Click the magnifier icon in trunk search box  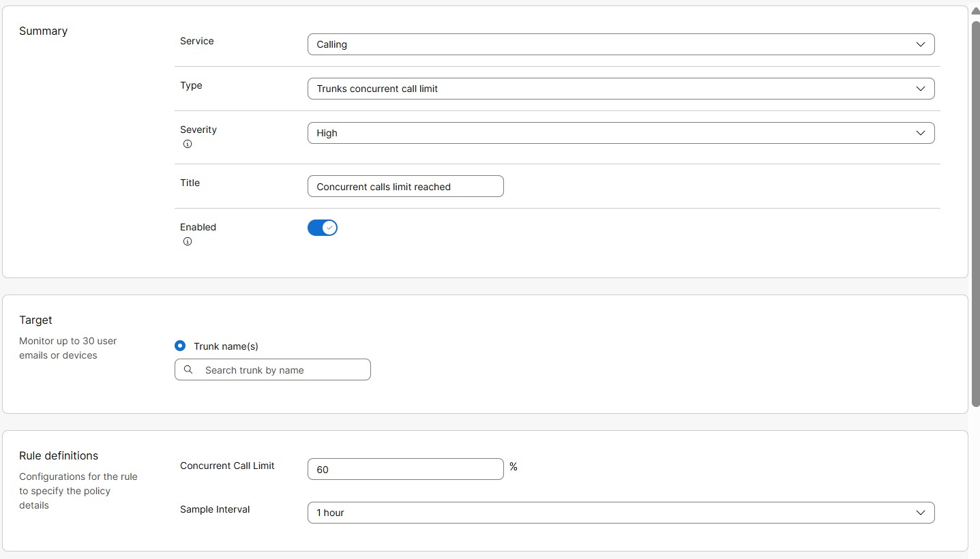[x=188, y=369]
